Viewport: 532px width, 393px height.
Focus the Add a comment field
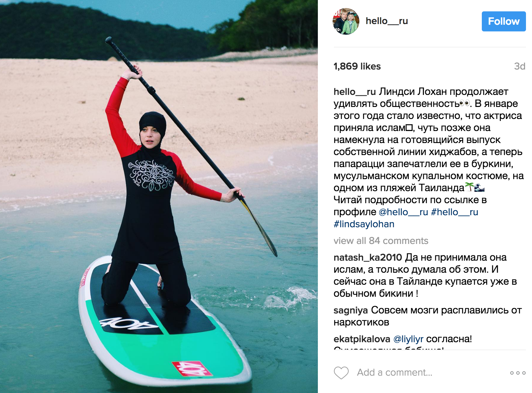pos(394,372)
